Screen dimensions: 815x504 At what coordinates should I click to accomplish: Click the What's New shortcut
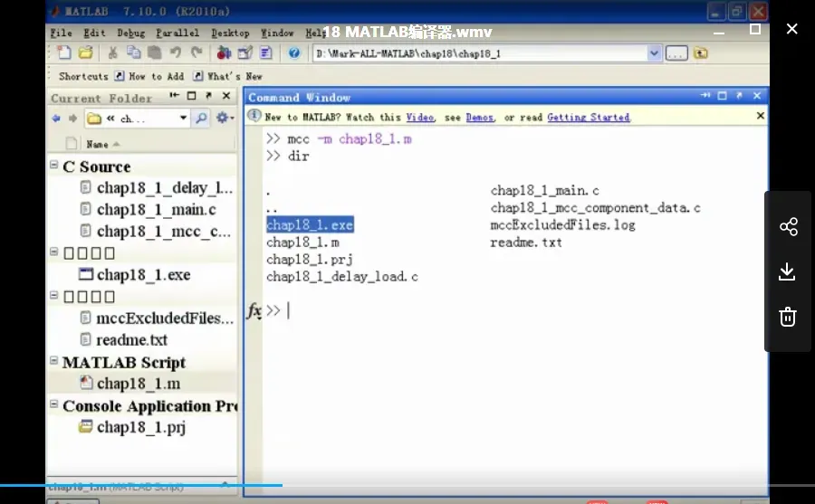pyautogui.click(x=227, y=76)
